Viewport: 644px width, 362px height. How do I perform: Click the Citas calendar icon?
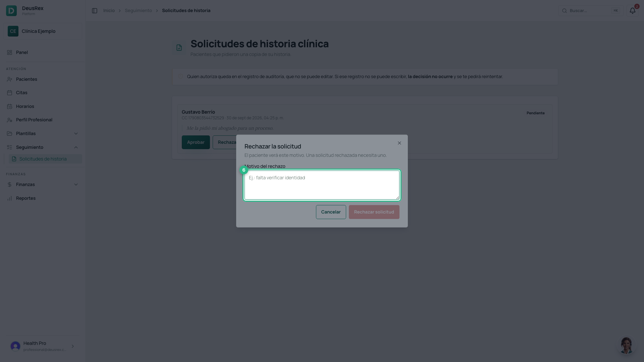(x=9, y=93)
